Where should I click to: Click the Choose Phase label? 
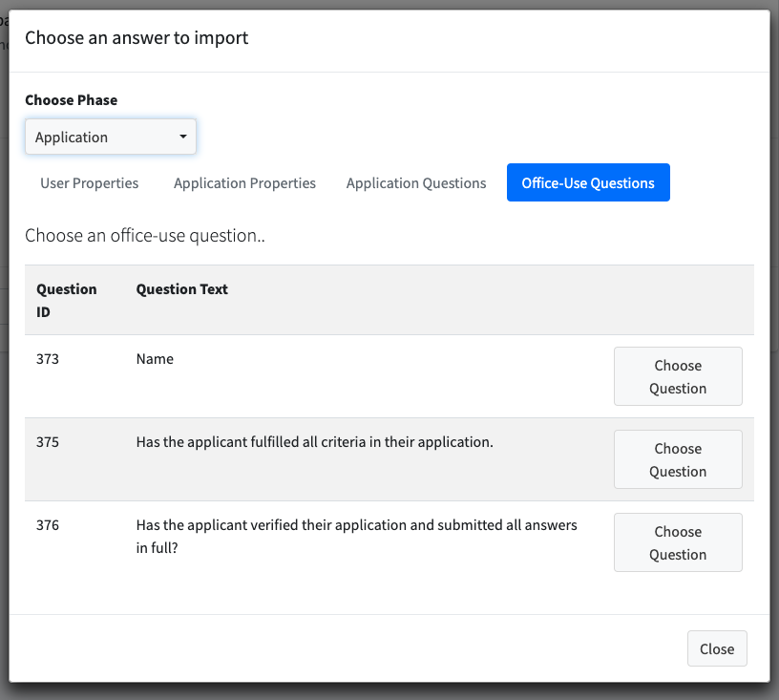[71, 100]
